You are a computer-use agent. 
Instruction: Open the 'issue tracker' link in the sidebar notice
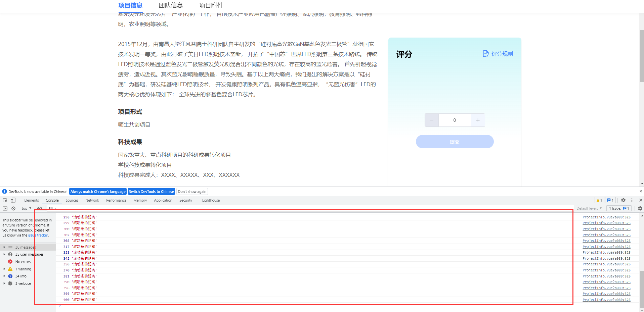click(x=38, y=235)
